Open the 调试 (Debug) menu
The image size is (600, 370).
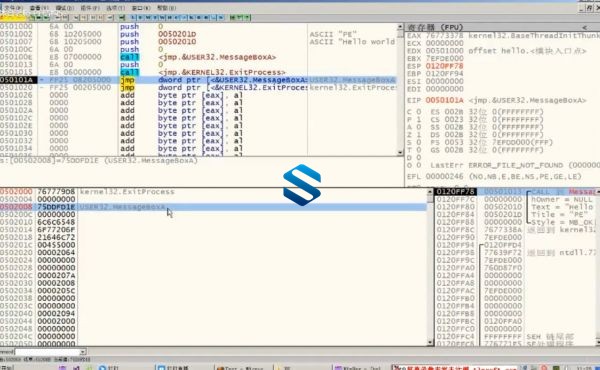click(65, 8)
